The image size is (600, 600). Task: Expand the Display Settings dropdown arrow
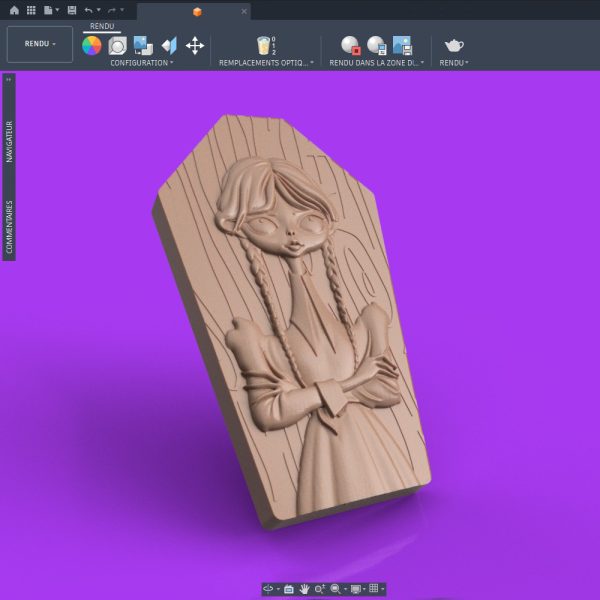[x=364, y=589]
